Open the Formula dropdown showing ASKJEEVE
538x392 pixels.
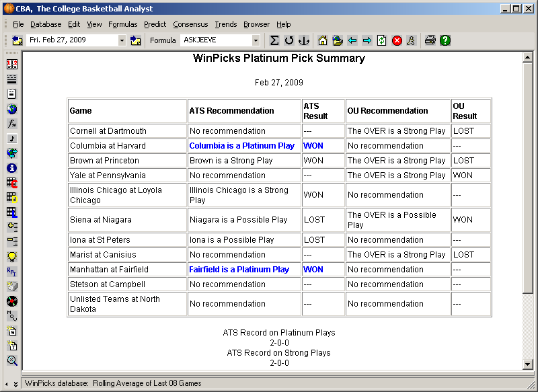pyautogui.click(x=256, y=40)
